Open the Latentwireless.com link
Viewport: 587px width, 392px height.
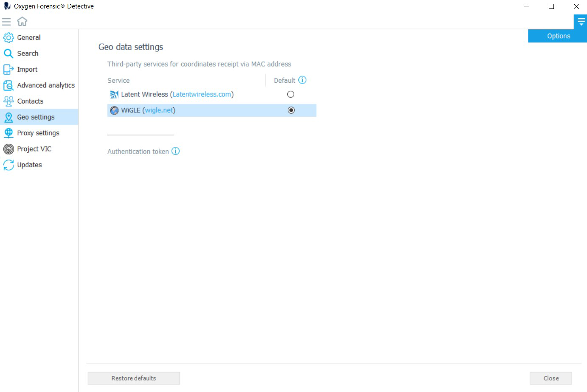202,94
